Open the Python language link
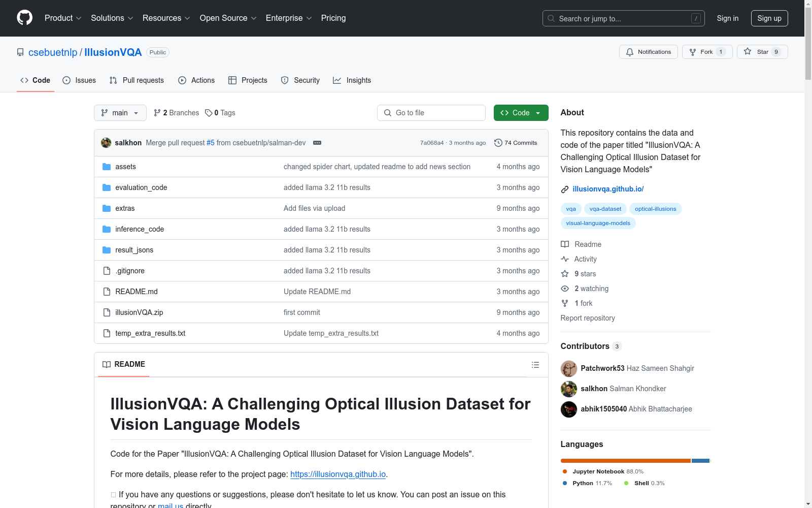 [x=588, y=483]
